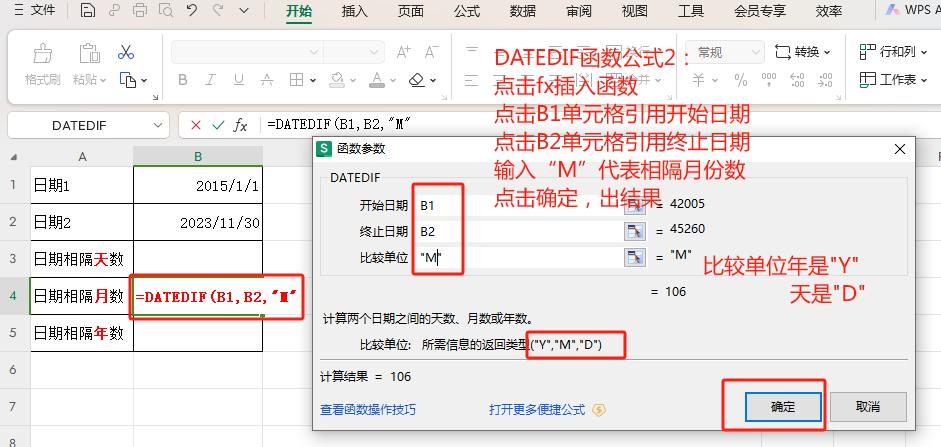The width and height of the screenshot is (941, 447).
Task: Close the 函数参数 dialog
Action: [900, 149]
